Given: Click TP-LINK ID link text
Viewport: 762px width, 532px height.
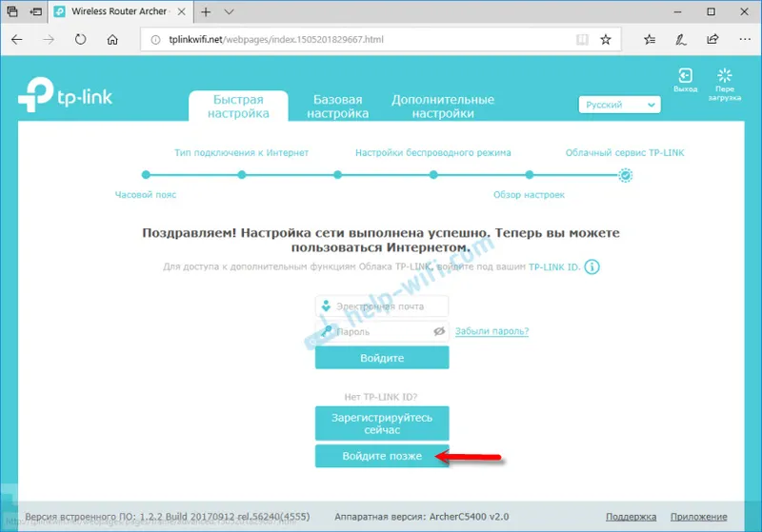Looking at the screenshot, I should click(x=554, y=267).
